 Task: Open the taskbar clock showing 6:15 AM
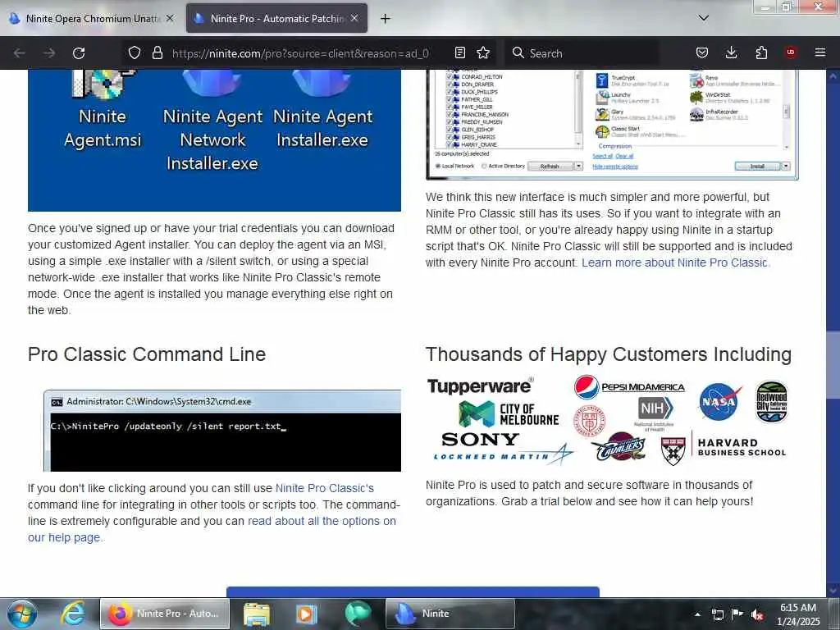798,614
